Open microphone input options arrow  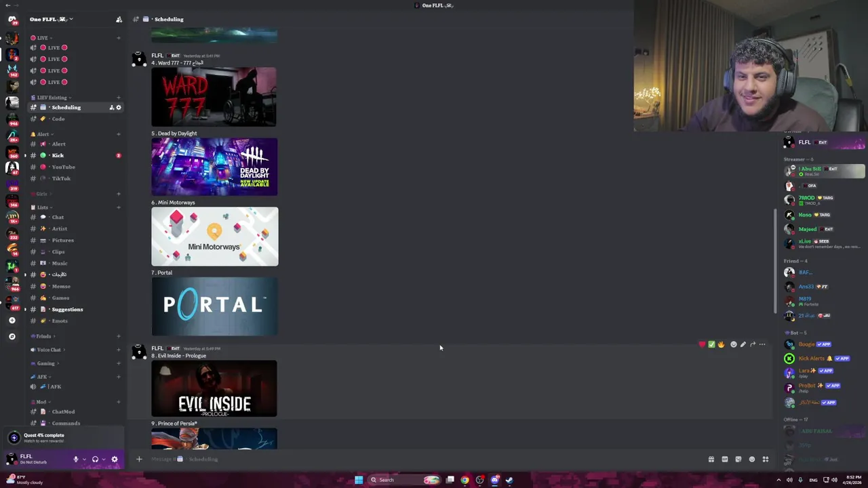pos(84,459)
